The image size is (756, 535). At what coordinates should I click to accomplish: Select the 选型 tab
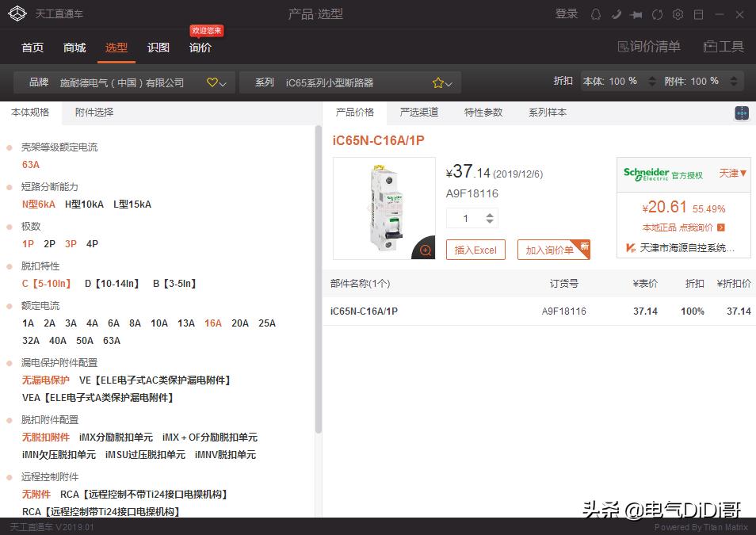(x=116, y=48)
